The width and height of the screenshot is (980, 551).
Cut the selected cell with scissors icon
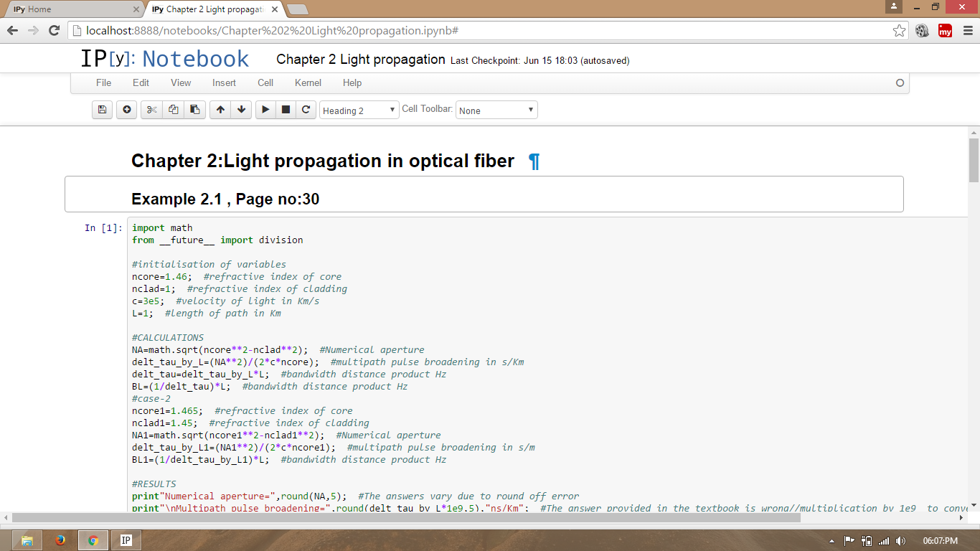151,110
